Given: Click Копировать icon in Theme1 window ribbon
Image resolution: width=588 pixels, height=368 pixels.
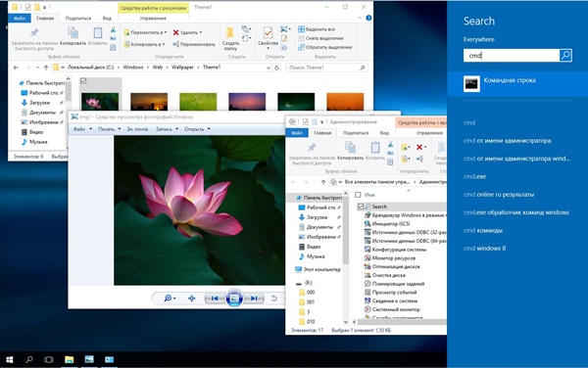Looking at the screenshot, I should (x=73, y=33).
